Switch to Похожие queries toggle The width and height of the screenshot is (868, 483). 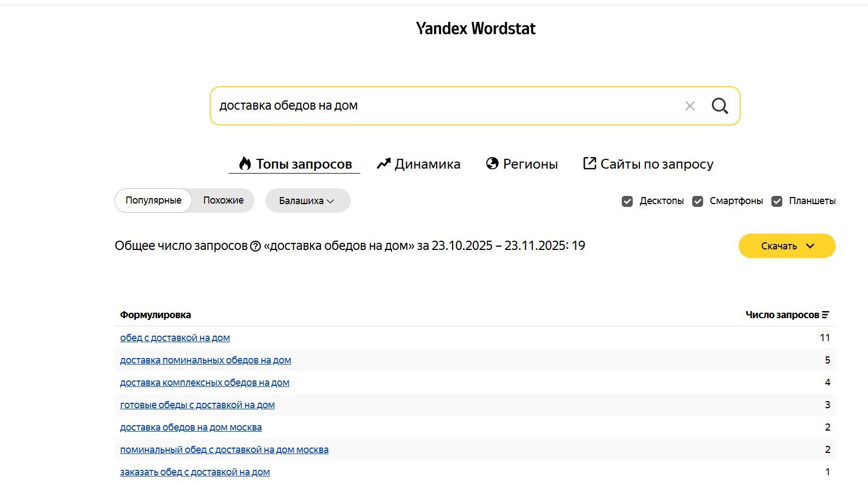(223, 200)
